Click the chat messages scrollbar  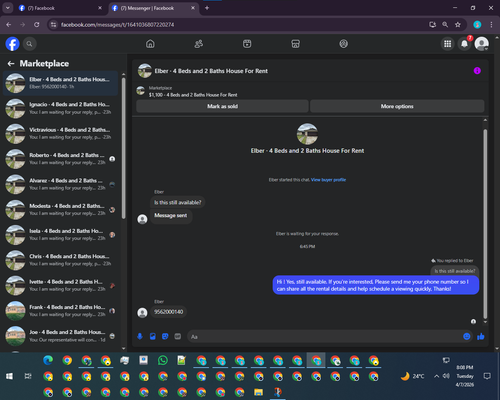[485, 223]
